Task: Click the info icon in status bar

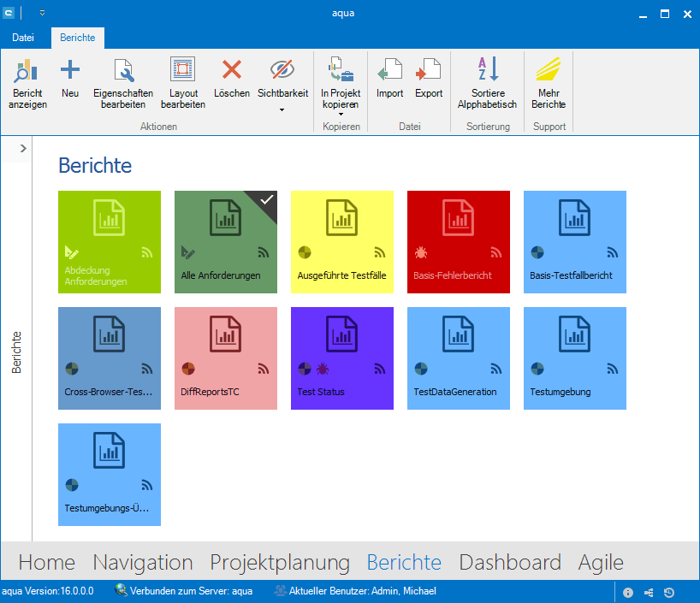Action: point(628,592)
